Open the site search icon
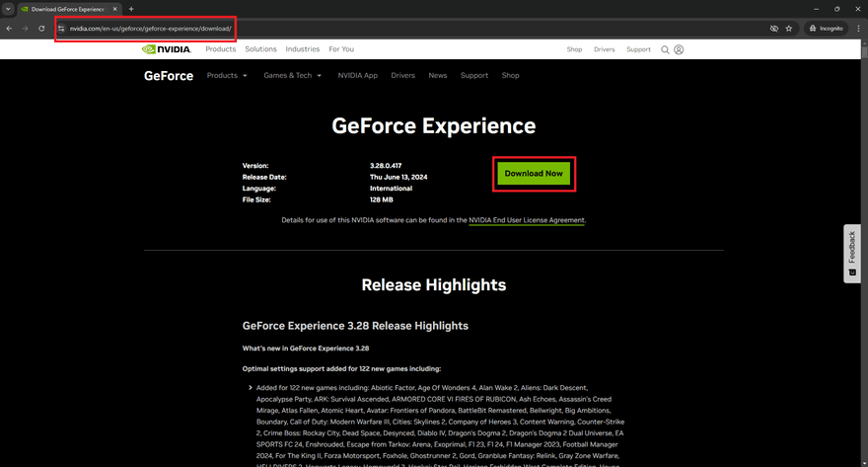Image resolution: width=868 pixels, height=467 pixels. click(665, 49)
